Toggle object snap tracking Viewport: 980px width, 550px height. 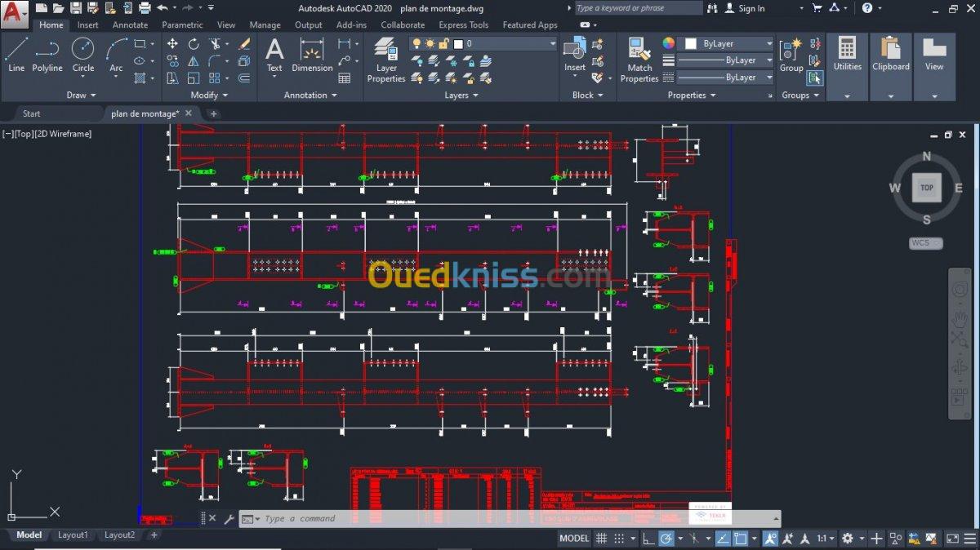point(723,539)
